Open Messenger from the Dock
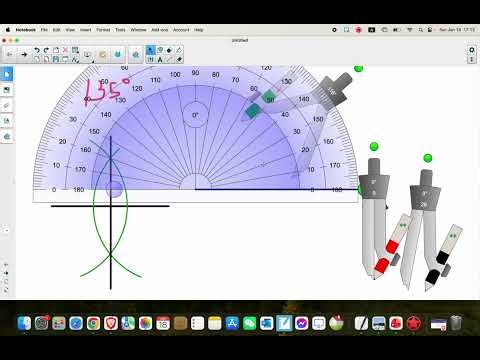The image size is (480, 360). 301,323
